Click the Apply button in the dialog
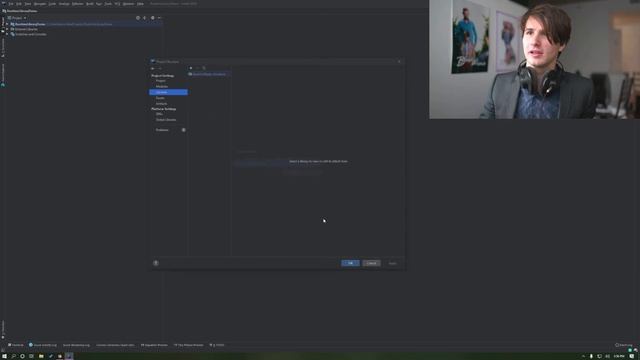This screenshot has width=640, height=360. point(392,263)
